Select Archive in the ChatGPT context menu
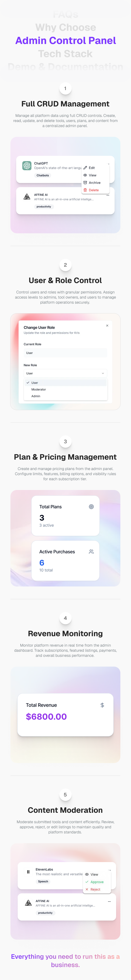 94,183
